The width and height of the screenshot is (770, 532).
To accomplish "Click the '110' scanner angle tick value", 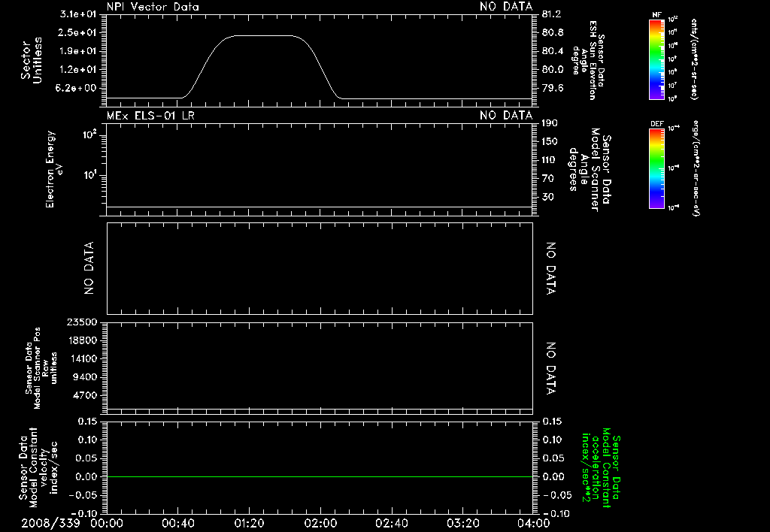I will point(550,160).
